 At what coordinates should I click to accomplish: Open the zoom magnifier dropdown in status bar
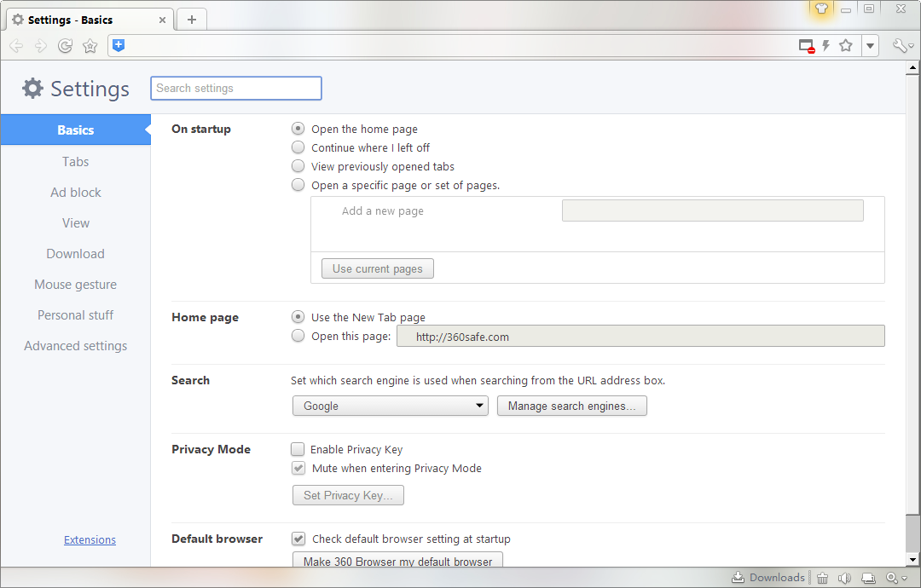pos(895,578)
